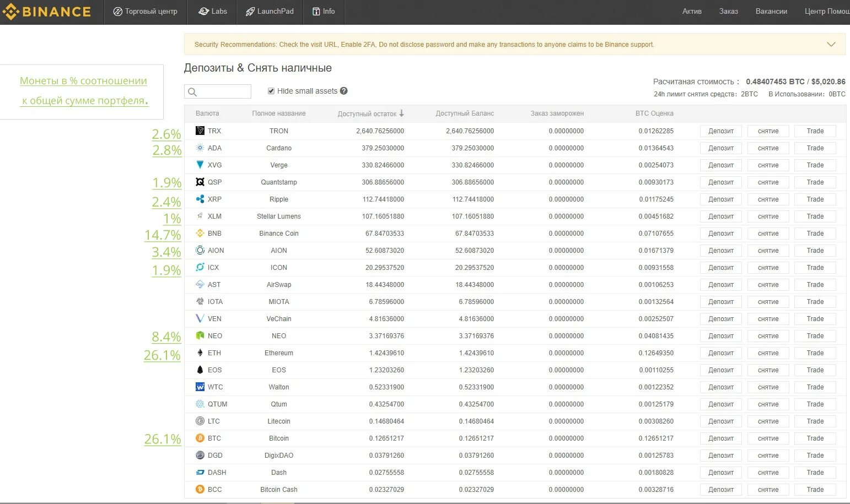The width and height of the screenshot is (850, 504).
Task: Click the Депозит button for BTC
Action: pos(721,438)
